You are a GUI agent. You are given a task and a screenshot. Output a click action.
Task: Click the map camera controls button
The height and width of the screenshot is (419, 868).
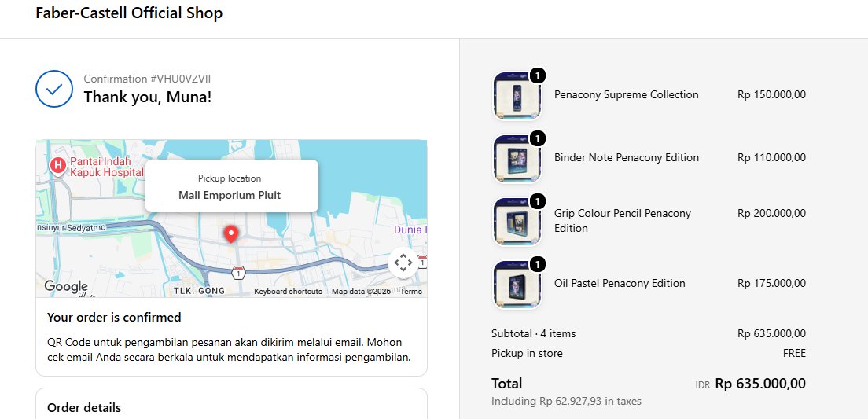(403, 263)
